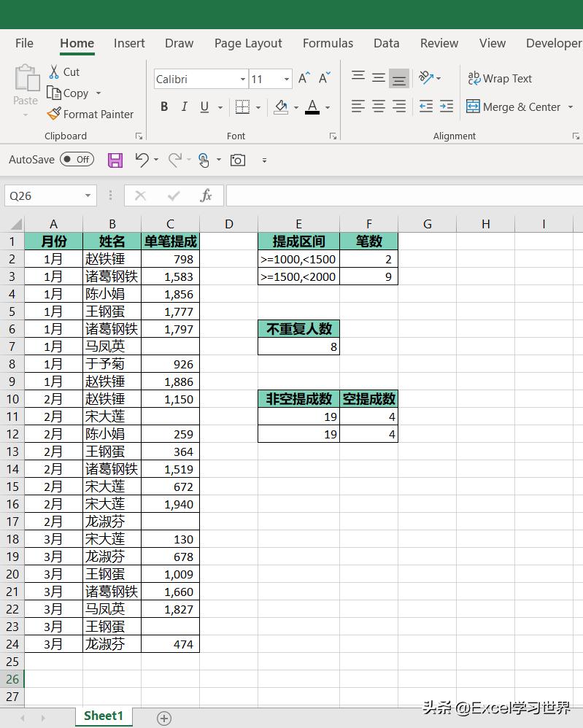Open Merge & Center dropdown arrow
Screen dimensions: 583x728
pyautogui.click(x=571, y=107)
